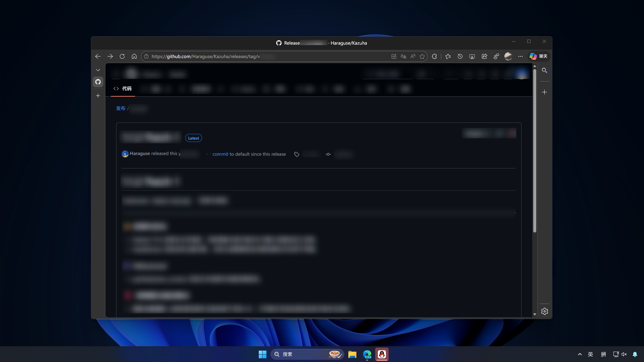Add page to favorites with star icon
The height and width of the screenshot is (362, 644).
click(x=422, y=56)
